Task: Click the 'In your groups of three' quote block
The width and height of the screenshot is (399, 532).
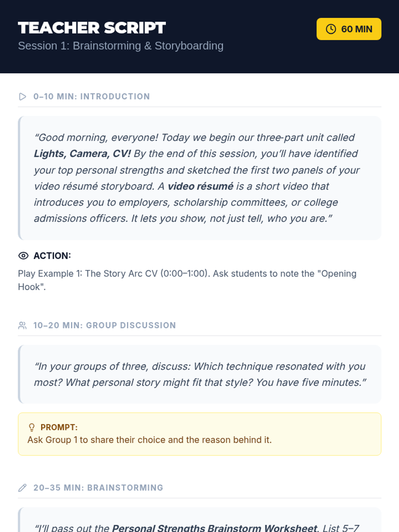Action: (x=199, y=374)
